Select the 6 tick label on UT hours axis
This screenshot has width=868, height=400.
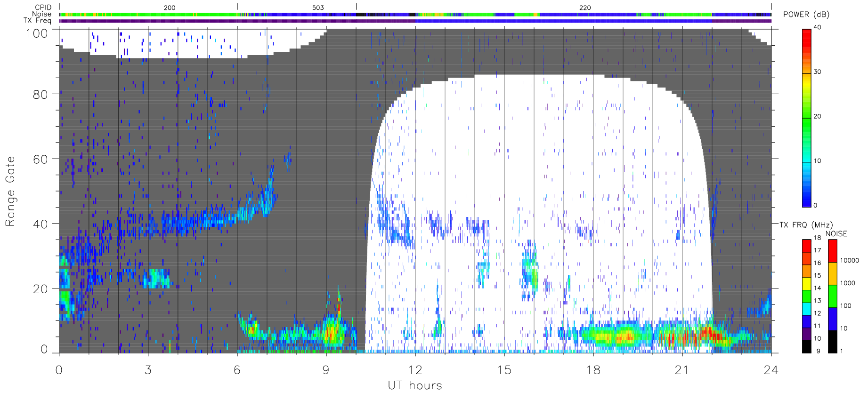[x=237, y=370]
